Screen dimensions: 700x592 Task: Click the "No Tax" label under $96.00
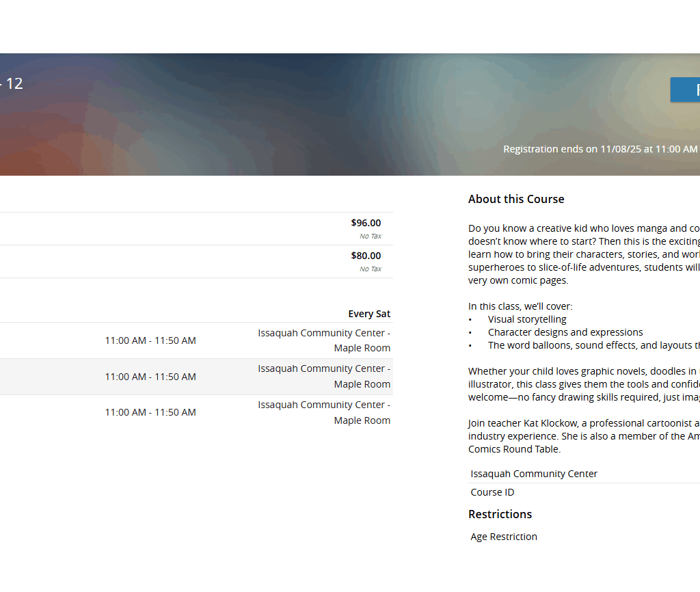(x=371, y=237)
